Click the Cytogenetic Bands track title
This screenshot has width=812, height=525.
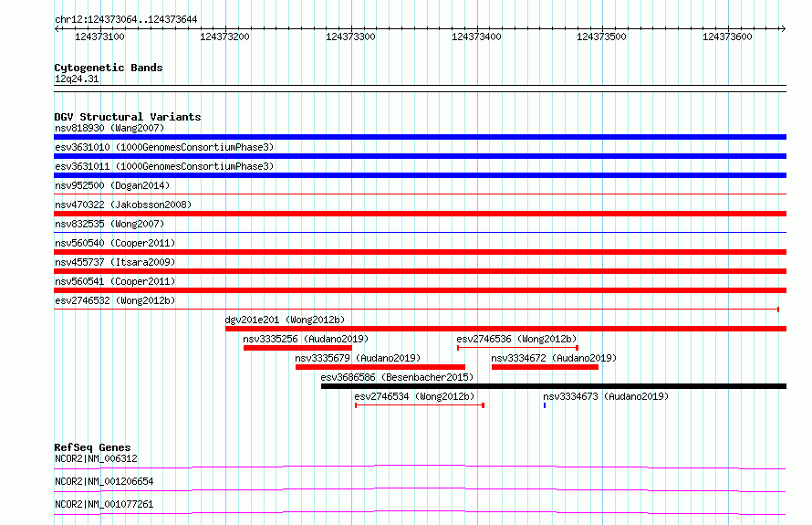click(x=109, y=68)
